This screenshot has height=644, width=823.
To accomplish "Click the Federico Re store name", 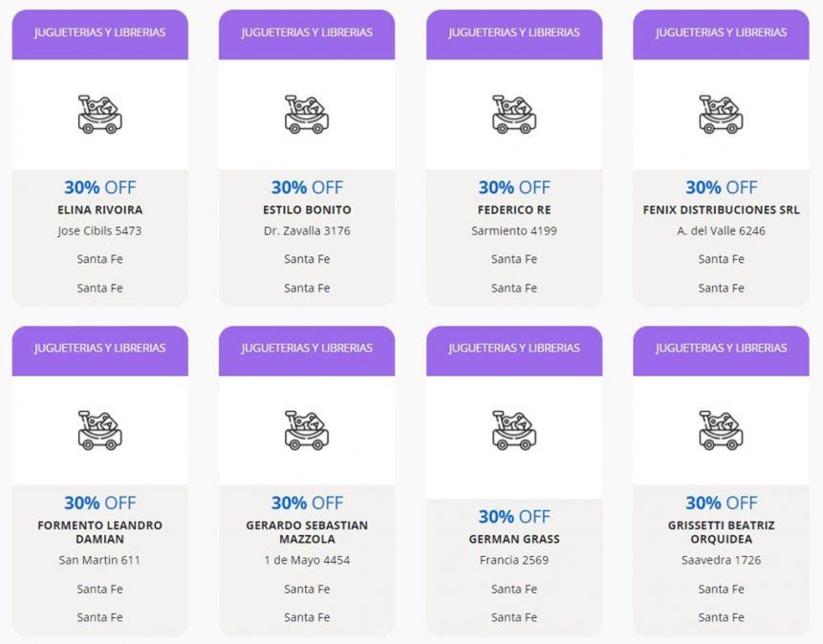I will pos(514,210).
